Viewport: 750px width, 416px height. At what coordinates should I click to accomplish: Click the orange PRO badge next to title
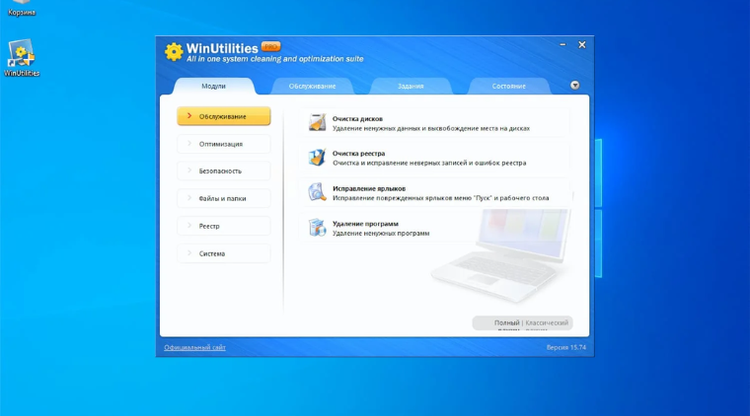[x=271, y=47]
